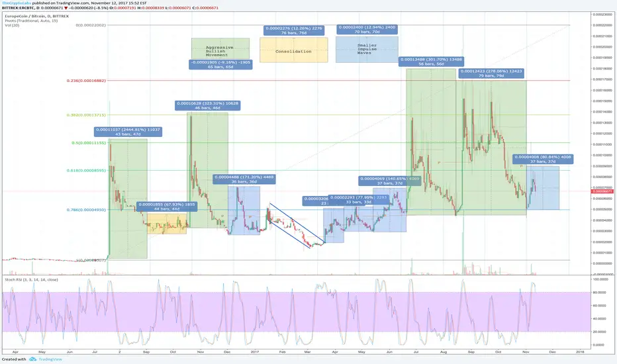Image resolution: width=617 pixels, height=364 pixels.
Task: Open the TheCryptoLabs author link
Action: [16, 3]
